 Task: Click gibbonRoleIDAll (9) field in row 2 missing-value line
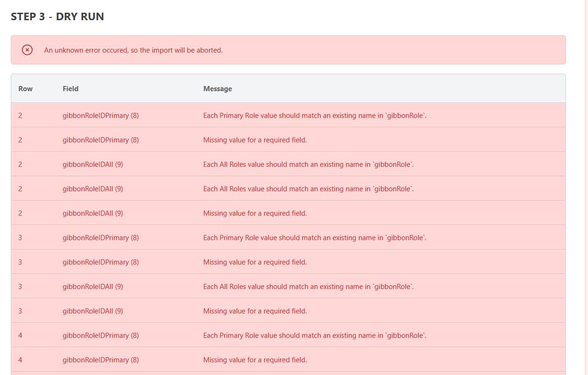93,213
